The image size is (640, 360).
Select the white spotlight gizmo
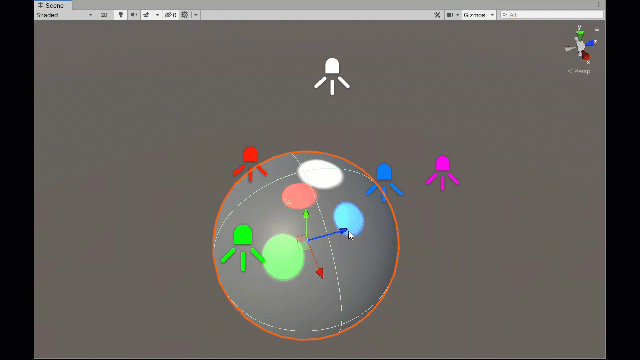click(332, 76)
